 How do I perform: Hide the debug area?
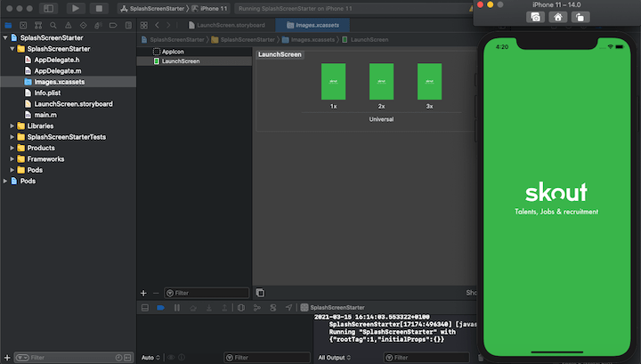[x=145, y=308]
